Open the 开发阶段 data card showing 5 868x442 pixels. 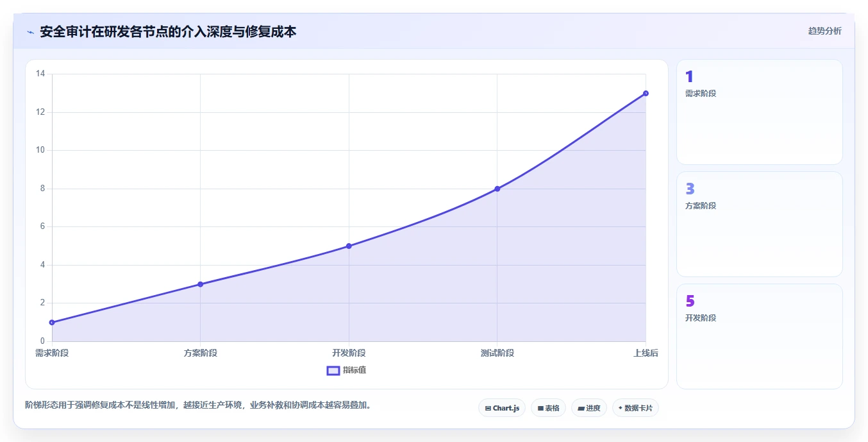pos(759,336)
